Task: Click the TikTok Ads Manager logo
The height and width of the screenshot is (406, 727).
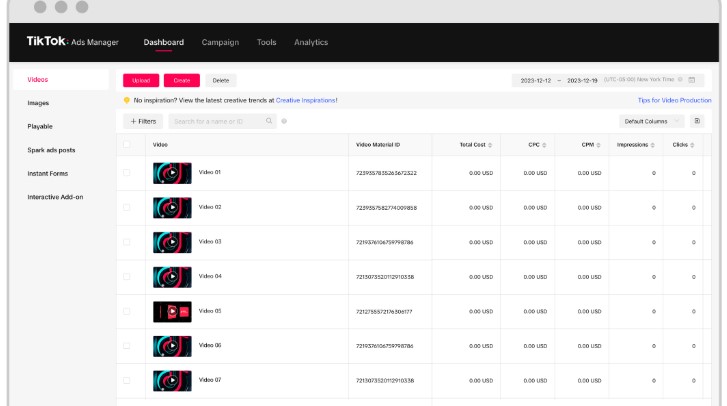Action: point(72,42)
